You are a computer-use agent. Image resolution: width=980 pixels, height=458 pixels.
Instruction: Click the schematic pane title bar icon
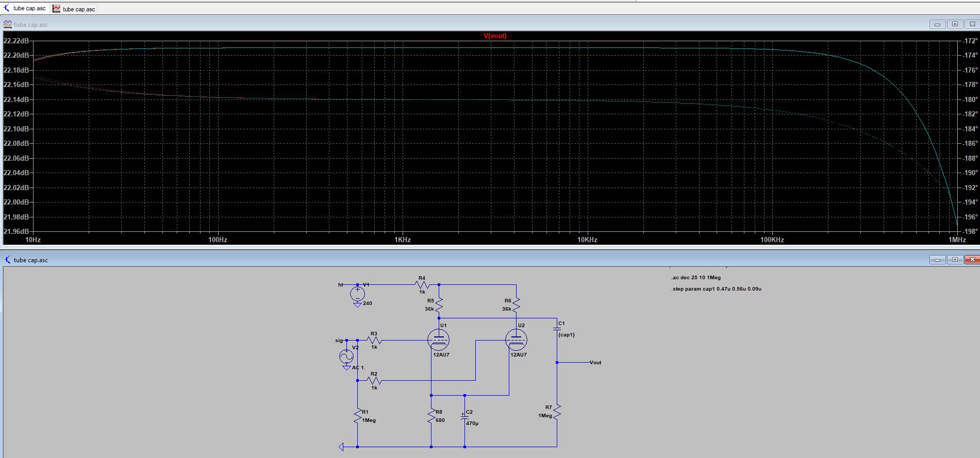click(8, 260)
